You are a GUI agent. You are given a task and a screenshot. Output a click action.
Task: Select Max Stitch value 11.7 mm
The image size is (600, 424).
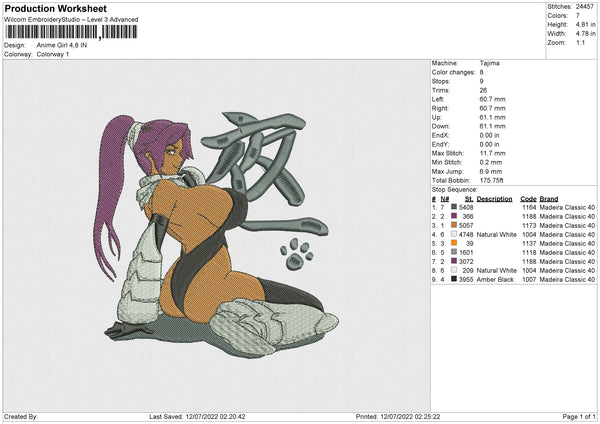pos(492,153)
